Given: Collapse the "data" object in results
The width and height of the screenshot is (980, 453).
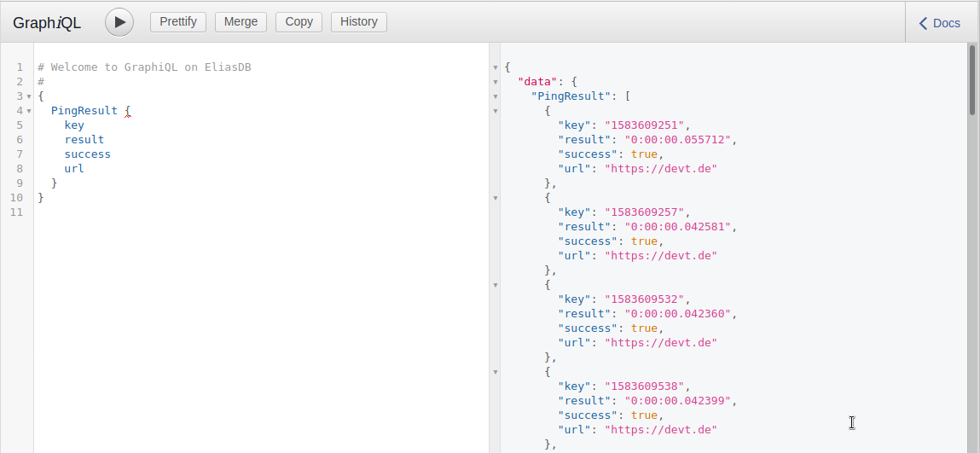Looking at the screenshot, I should (496, 82).
